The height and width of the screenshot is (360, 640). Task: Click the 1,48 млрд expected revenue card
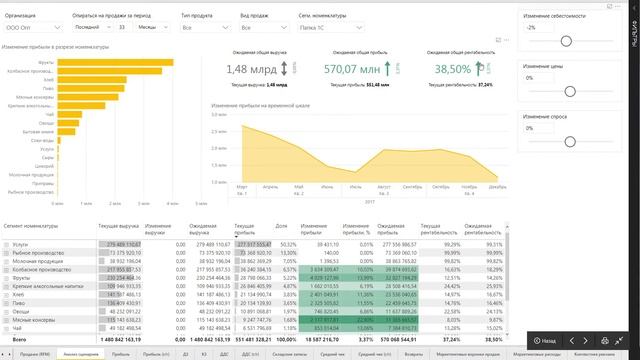click(x=260, y=69)
